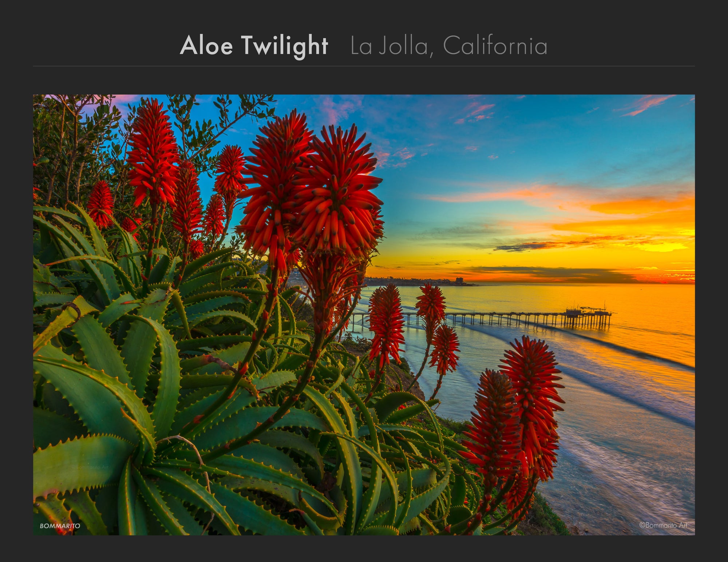Screen dimensions: 728x562
Task: Select the BOMMARITO signature in the photo corner
Action: coord(60,526)
